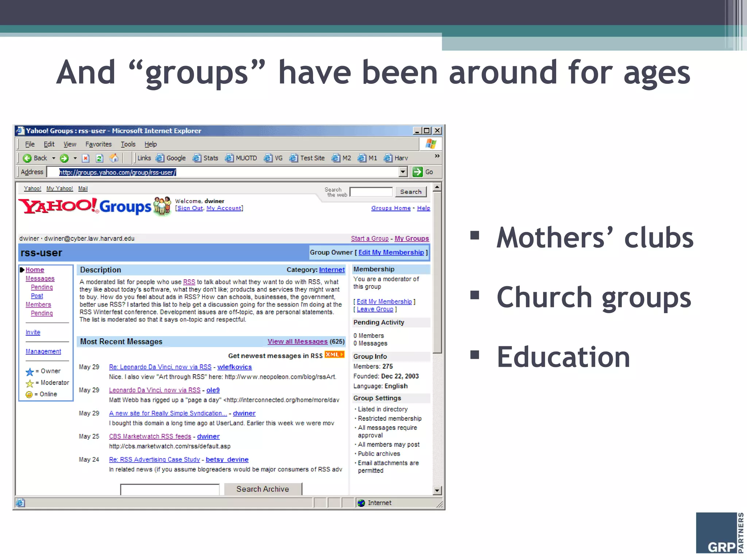Open the Stats favorite in Links bar
The image size is (747, 560).
pos(205,158)
